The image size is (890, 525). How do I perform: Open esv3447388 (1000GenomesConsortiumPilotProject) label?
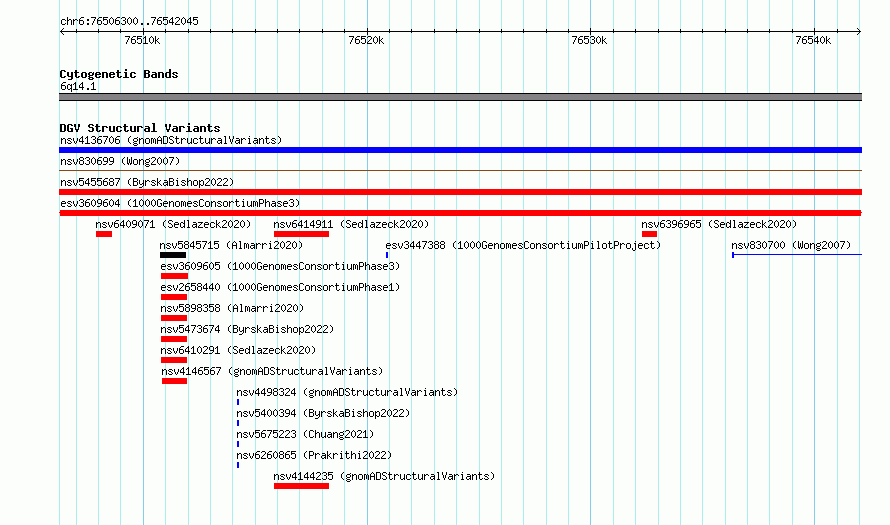tap(523, 245)
